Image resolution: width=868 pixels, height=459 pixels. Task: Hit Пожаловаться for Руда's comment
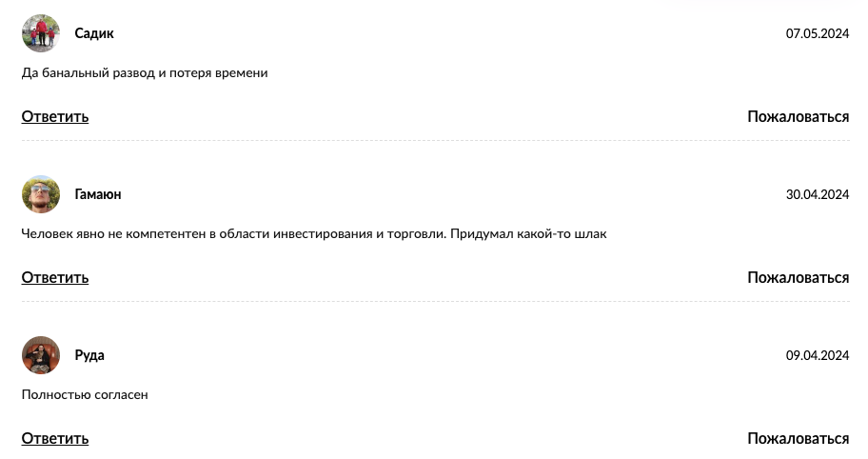[798, 438]
